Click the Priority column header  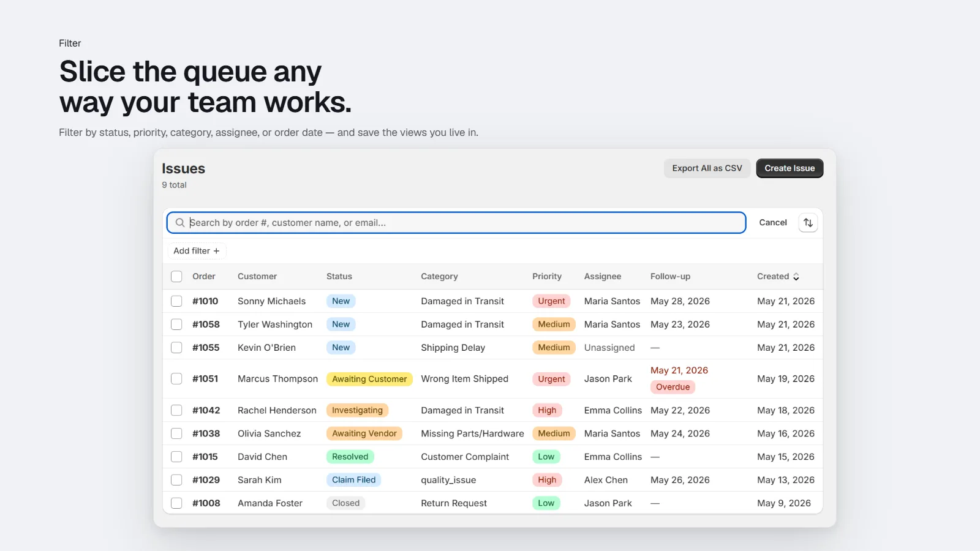[x=547, y=277]
